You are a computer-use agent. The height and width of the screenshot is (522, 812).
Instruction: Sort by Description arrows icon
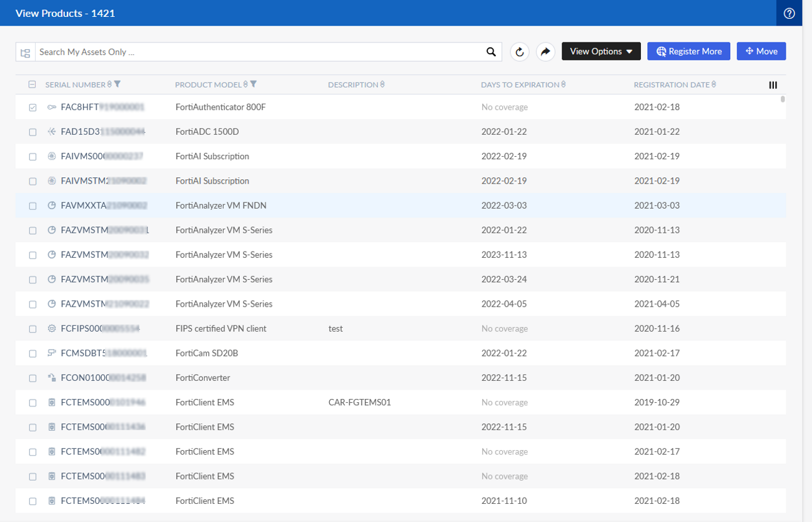pos(382,84)
